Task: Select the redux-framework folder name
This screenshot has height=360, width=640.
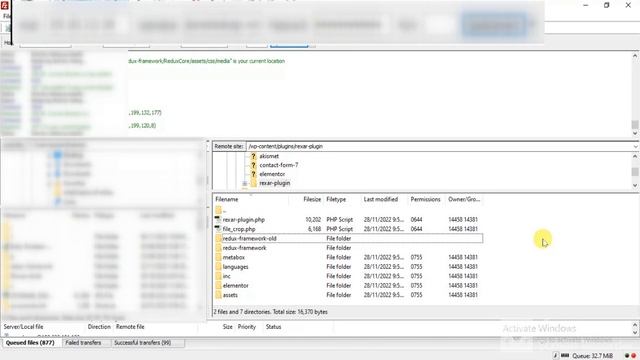Action: pyautogui.click(x=244, y=248)
